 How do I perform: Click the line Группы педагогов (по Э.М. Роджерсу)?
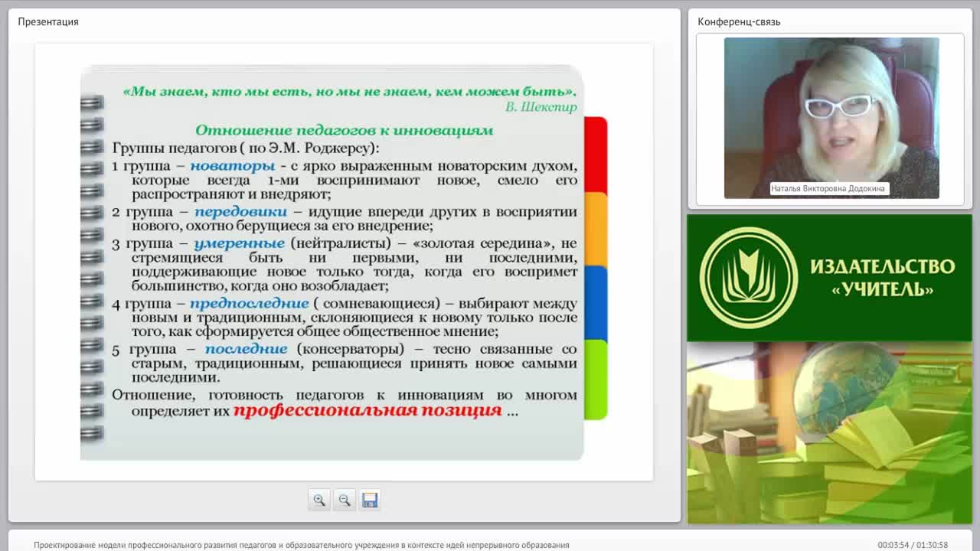246,148
